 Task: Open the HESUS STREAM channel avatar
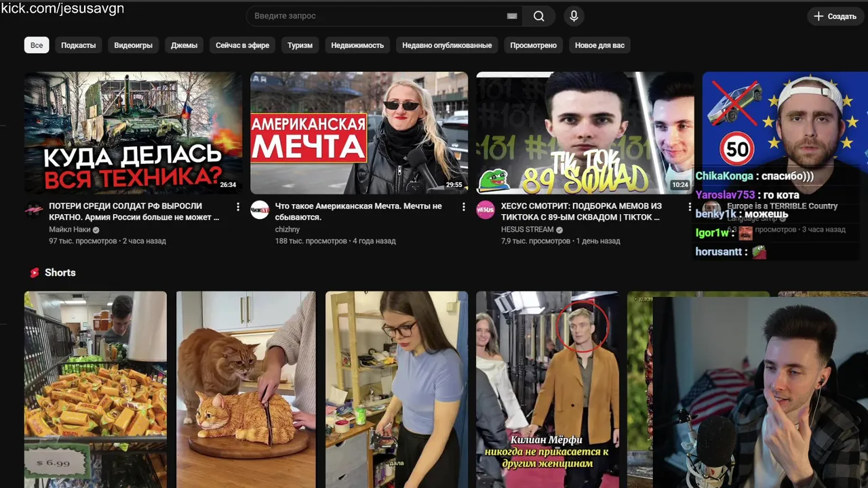486,210
